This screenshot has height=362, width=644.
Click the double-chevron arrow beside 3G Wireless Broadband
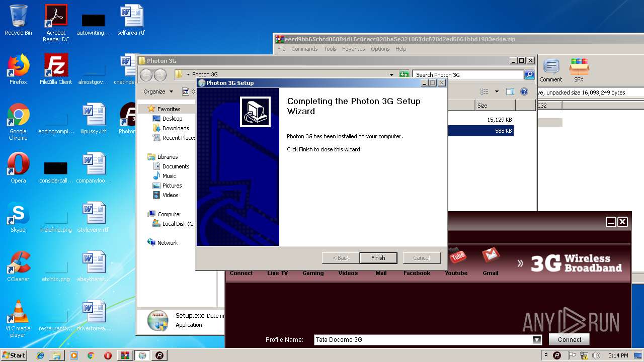point(520,263)
